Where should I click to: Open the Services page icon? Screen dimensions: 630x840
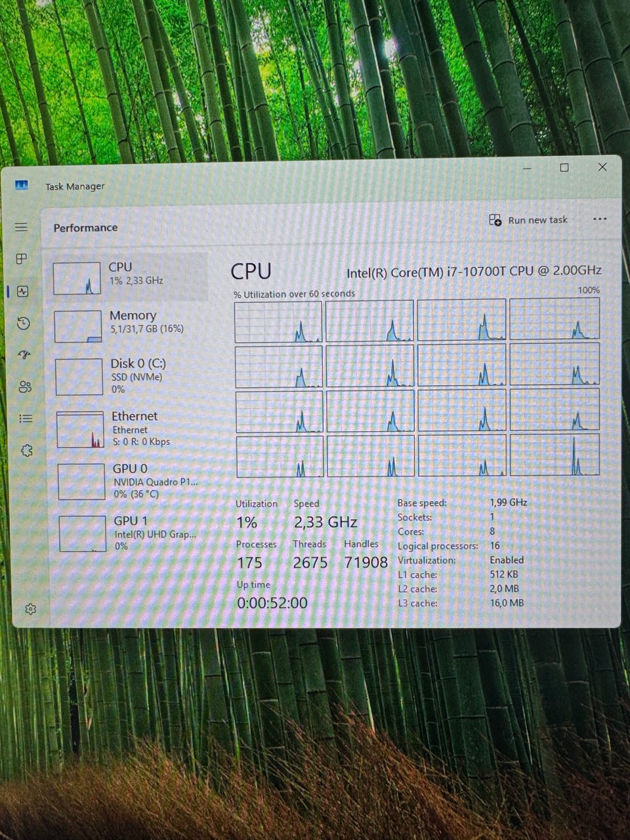point(26,451)
